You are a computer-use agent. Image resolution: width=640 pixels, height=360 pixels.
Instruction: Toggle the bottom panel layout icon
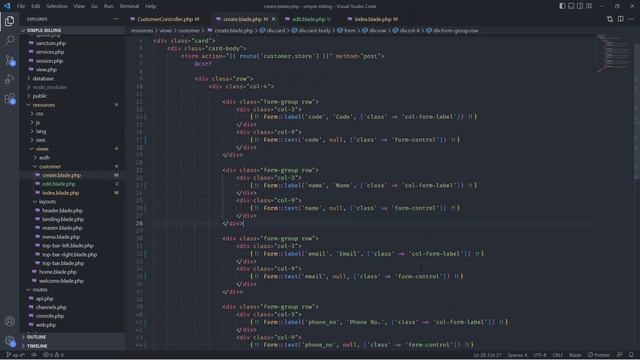[x=571, y=6]
